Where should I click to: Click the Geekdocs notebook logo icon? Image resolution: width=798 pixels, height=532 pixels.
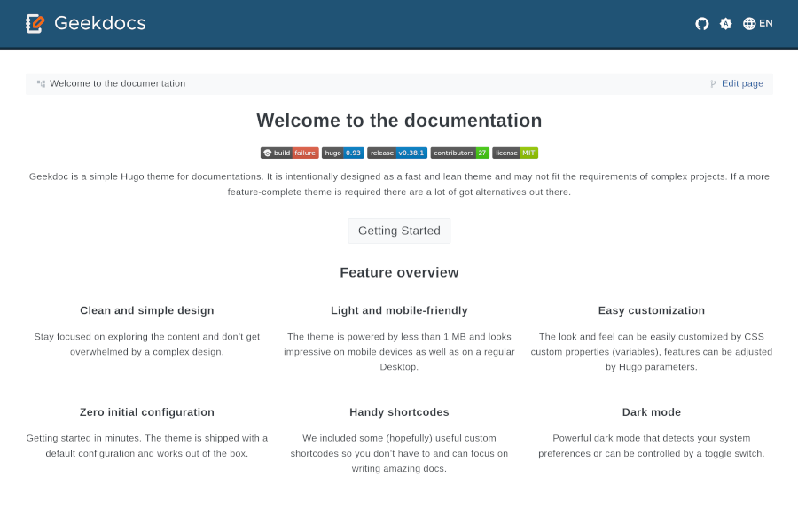click(35, 24)
